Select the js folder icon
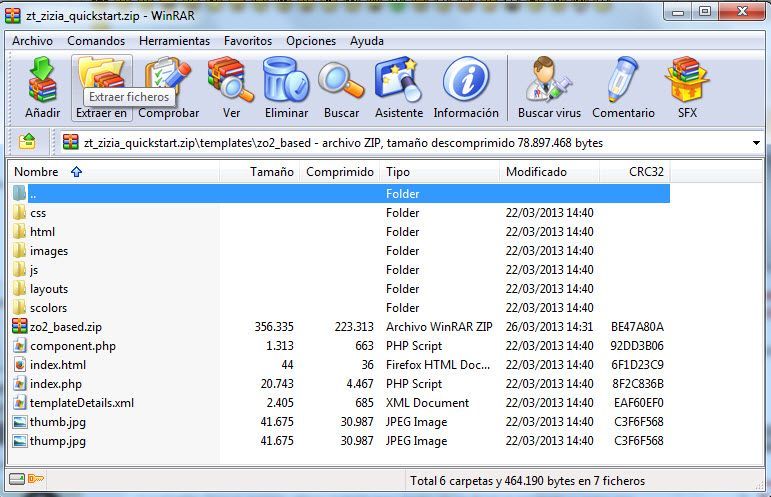Viewport: 771px width, 497px height. (x=20, y=269)
